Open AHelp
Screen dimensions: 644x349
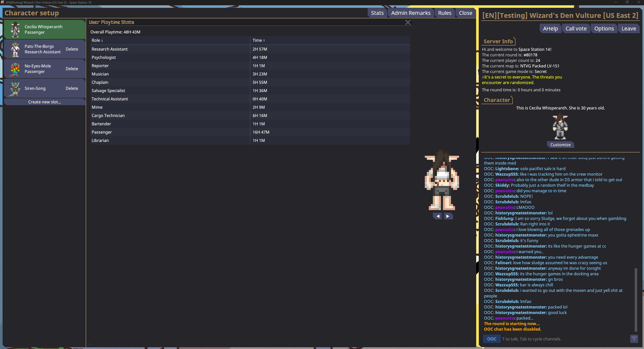click(550, 28)
